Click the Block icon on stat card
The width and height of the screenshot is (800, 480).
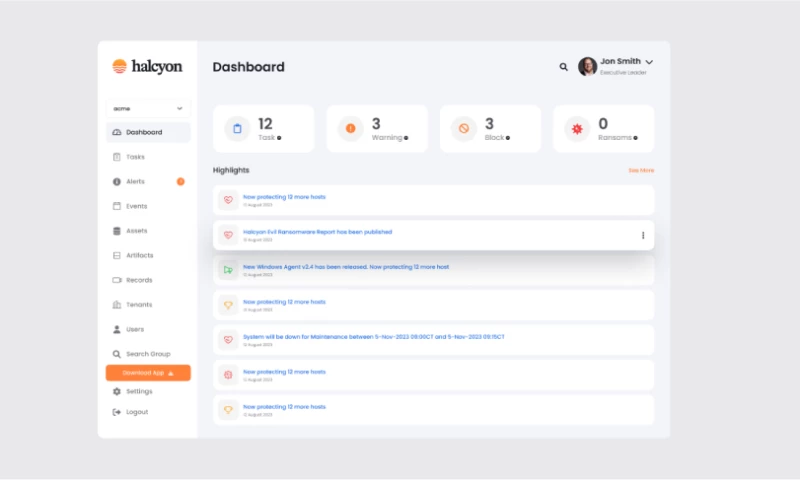click(464, 128)
